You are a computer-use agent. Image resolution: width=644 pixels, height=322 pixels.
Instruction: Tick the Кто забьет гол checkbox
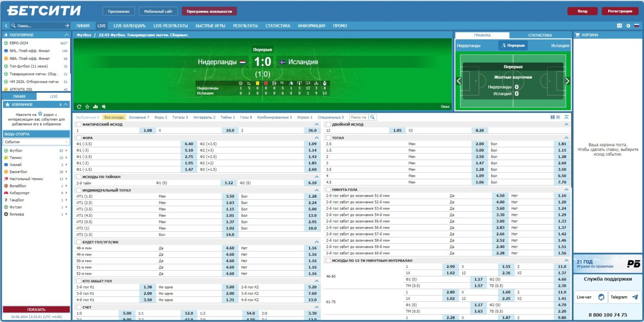(79, 281)
